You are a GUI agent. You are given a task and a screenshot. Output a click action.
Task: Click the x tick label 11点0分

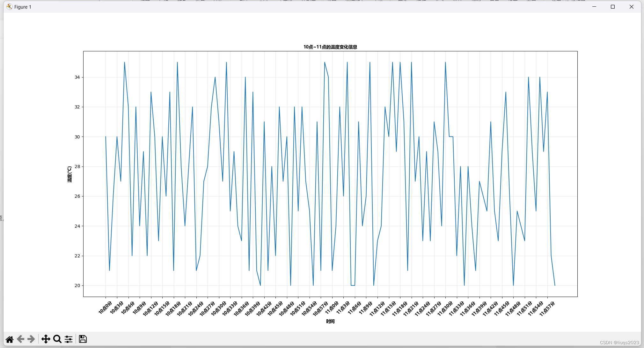332,307
